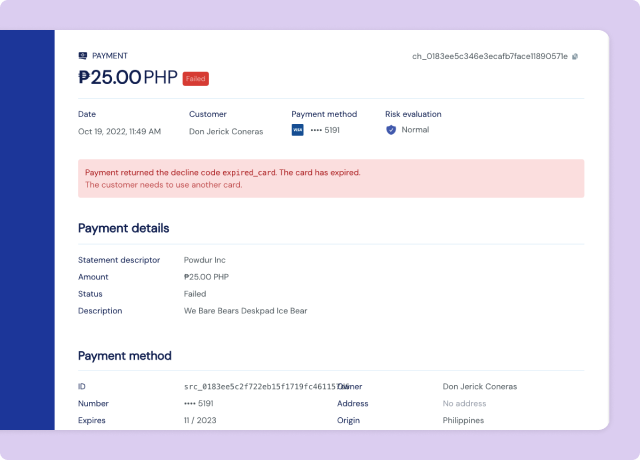Click the Number row value •••• 5191
Viewport: 640px width, 460px height.
coord(198,404)
